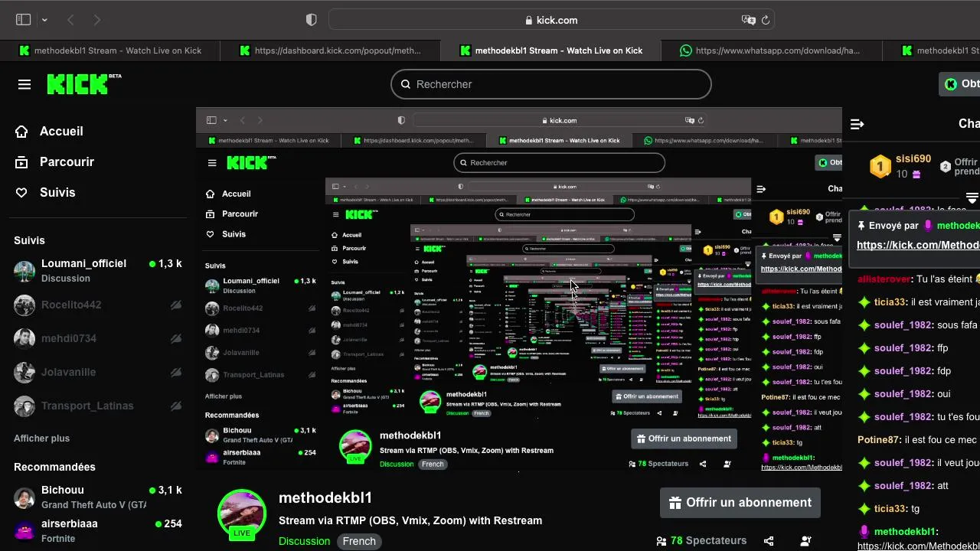
Task: Select the active methodekbl1 Stream tab
Action: click(551, 51)
